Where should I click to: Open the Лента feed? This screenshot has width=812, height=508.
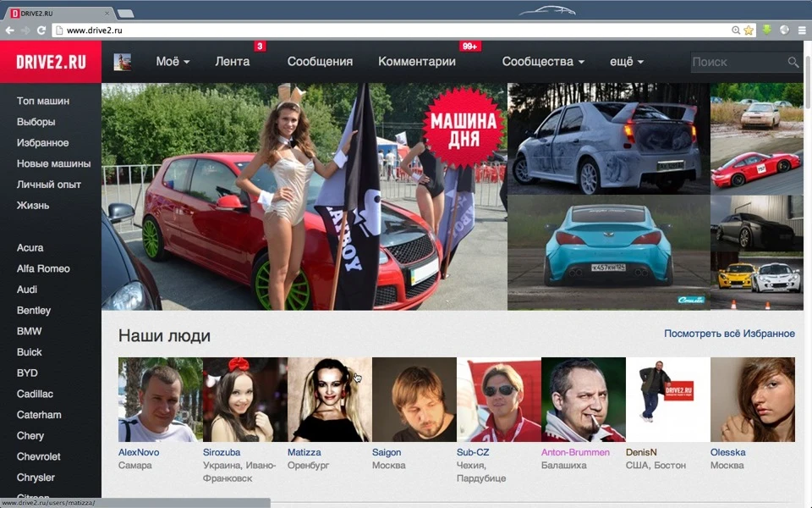pos(233,62)
